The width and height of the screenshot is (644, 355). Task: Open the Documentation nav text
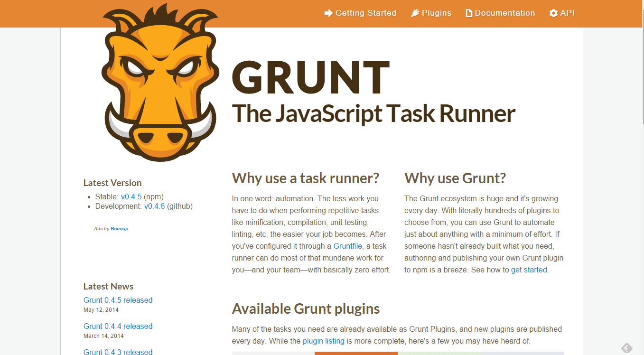pos(504,13)
